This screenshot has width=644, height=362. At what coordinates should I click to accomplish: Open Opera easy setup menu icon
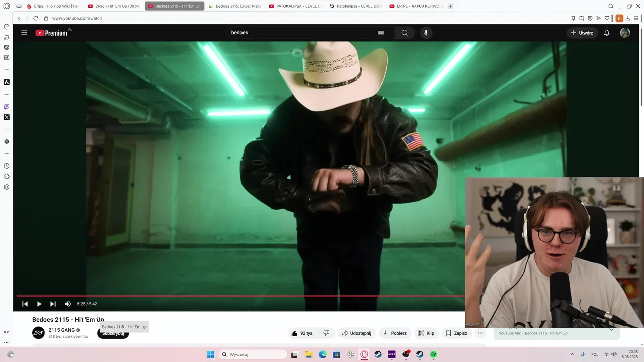coord(636,18)
